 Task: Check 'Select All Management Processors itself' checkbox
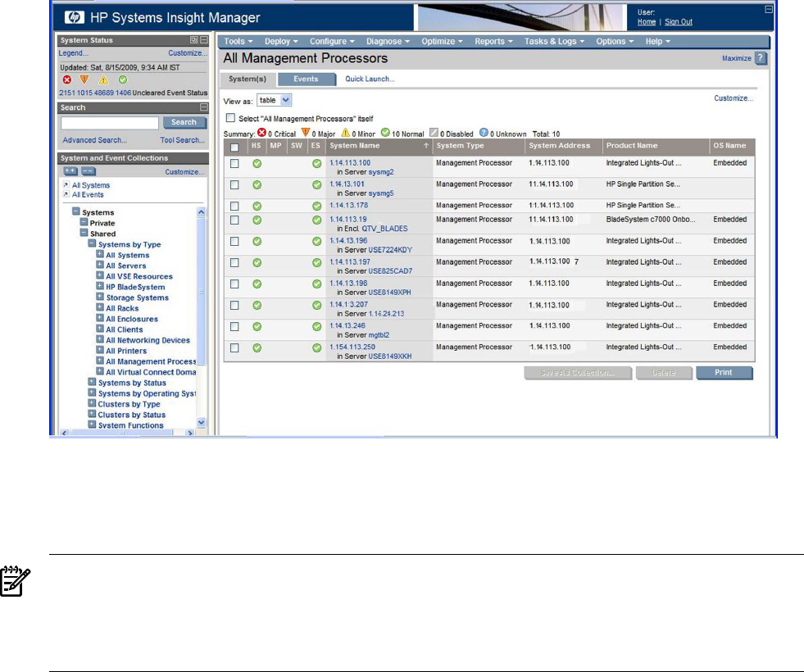(x=231, y=118)
